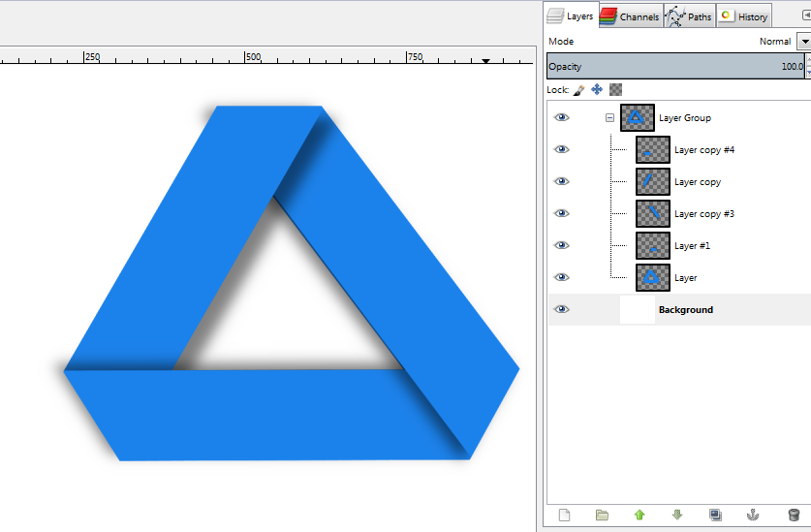Hide Layer #1 using its eye
811x532 pixels.
[x=562, y=245]
